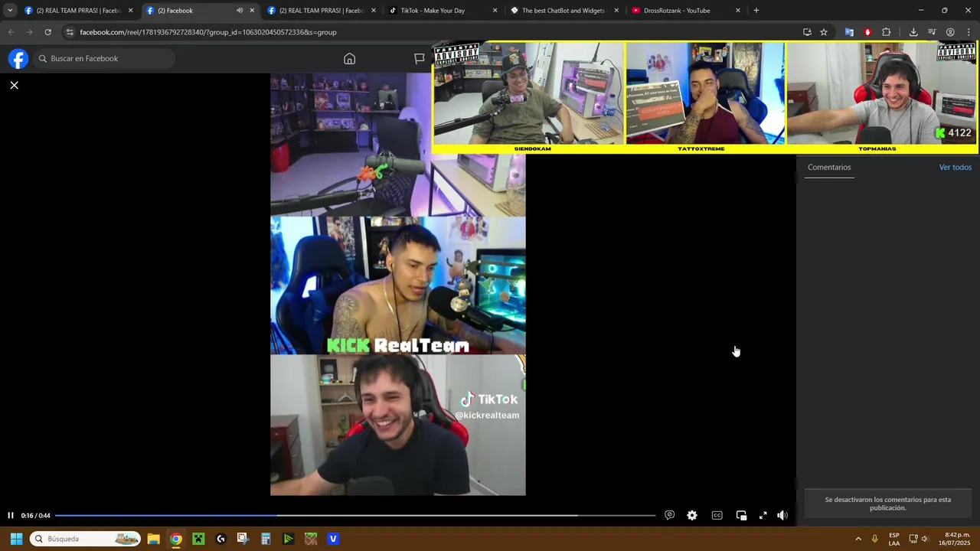Switch to The best ChatBot and Widgets tab

click(x=565, y=11)
